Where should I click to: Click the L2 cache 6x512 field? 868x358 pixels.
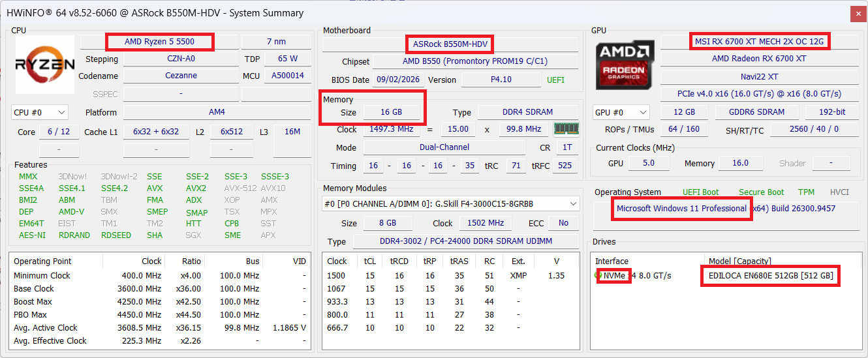coord(232,132)
